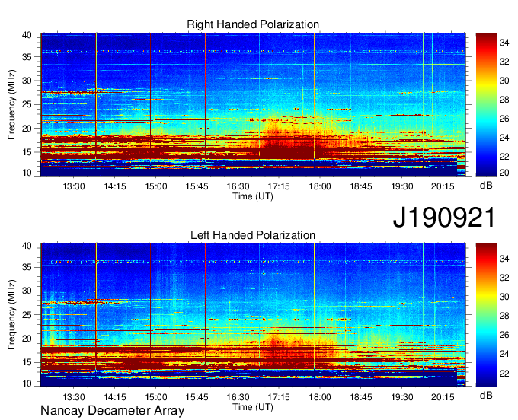Screen dimensions: 518x420
Task: Click the 10 MHz tick on Left Handed plot
Action: pos(27,383)
